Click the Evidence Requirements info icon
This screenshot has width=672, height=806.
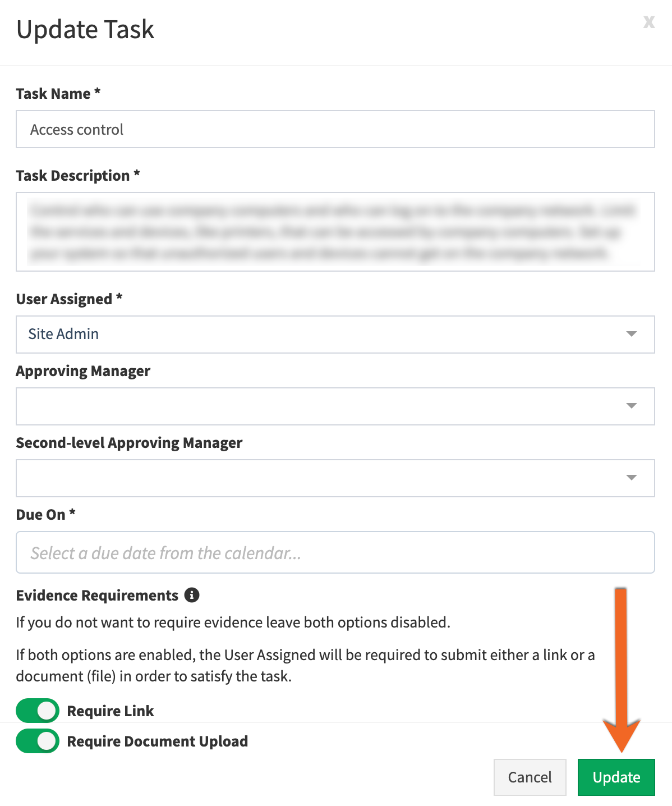[x=192, y=595]
